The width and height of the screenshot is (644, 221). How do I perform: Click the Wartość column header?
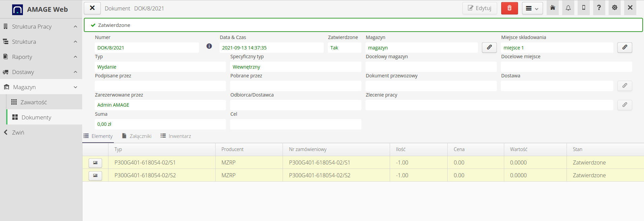tap(535, 149)
